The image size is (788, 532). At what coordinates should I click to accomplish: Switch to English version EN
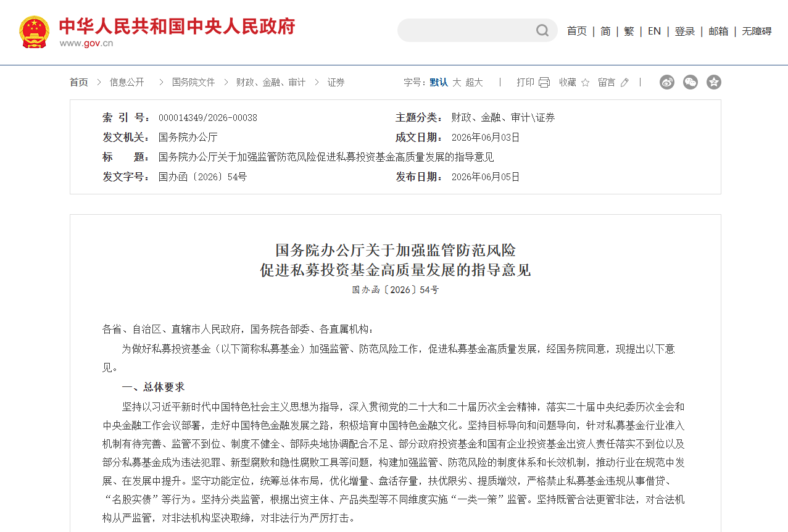654,31
